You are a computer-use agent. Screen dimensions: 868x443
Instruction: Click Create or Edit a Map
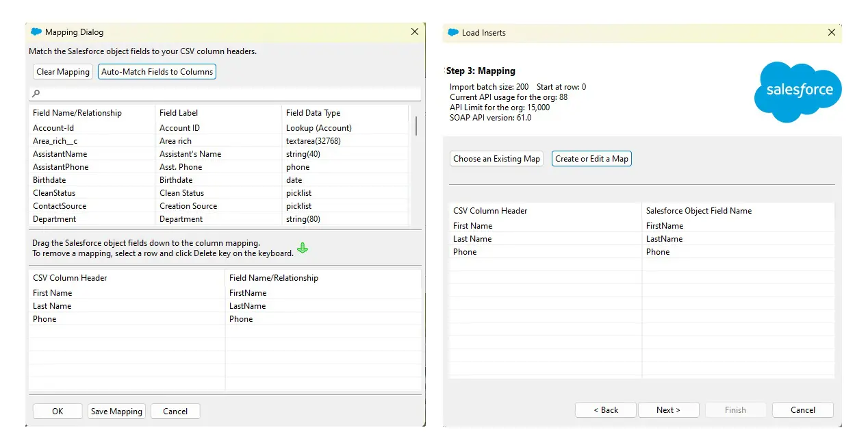click(591, 159)
